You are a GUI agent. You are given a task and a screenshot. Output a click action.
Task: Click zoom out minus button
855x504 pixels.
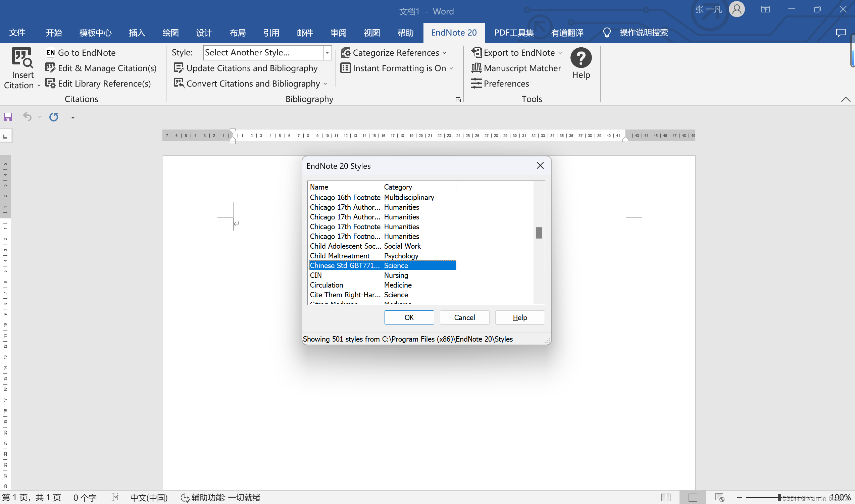pyautogui.click(x=740, y=498)
